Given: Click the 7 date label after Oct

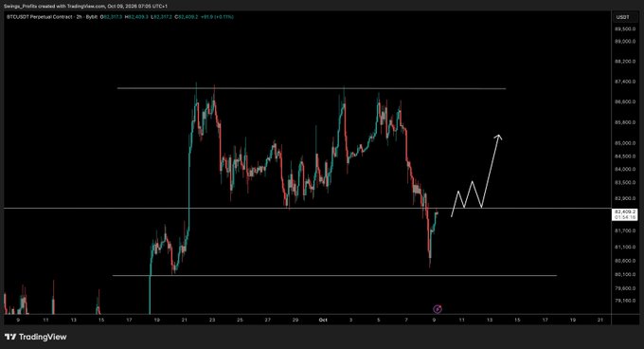Looking at the screenshot, I should (x=406, y=320).
